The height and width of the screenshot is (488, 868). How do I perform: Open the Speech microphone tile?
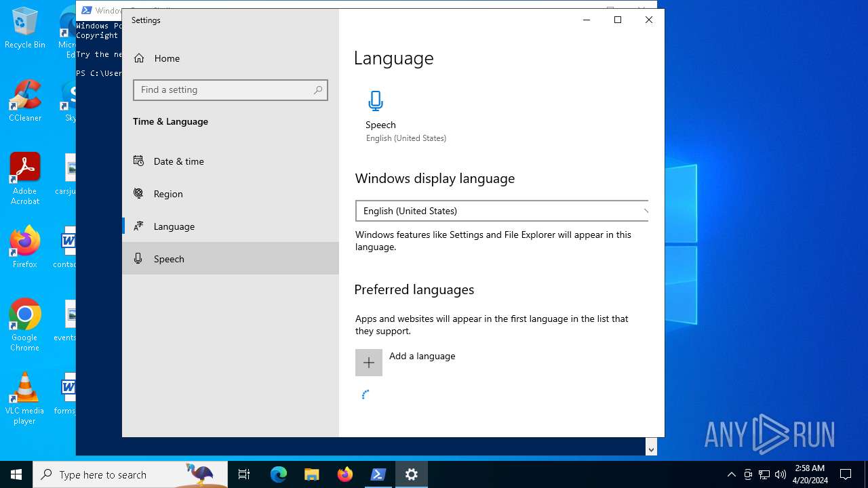click(406, 117)
